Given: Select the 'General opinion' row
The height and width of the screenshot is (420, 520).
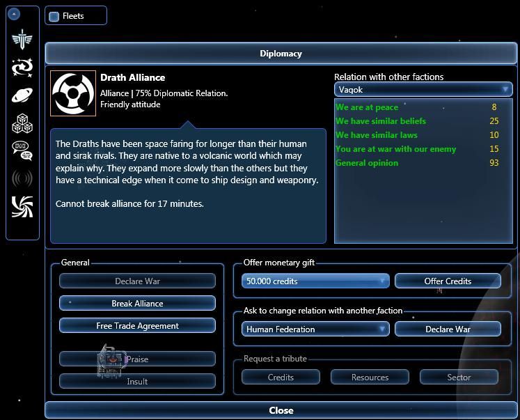Looking at the screenshot, I should [x=423, y=163].
